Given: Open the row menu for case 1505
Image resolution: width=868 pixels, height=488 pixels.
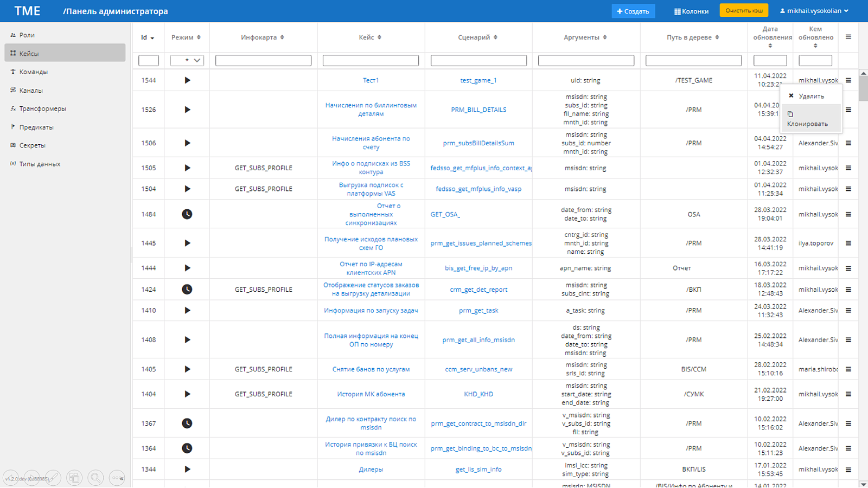Looking at the screenshot, I should click(848, 168).
